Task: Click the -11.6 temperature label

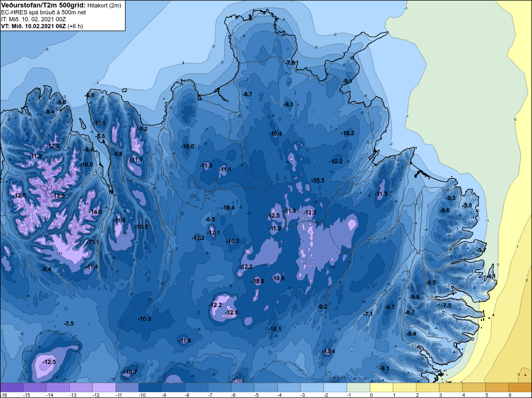Action: point(119,220)
